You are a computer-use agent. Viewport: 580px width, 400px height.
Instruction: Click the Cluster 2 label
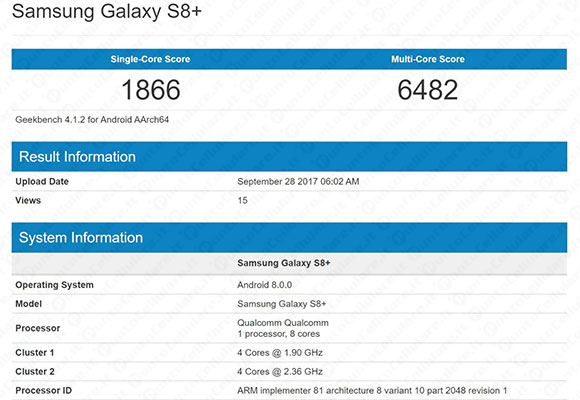[35, 372]
